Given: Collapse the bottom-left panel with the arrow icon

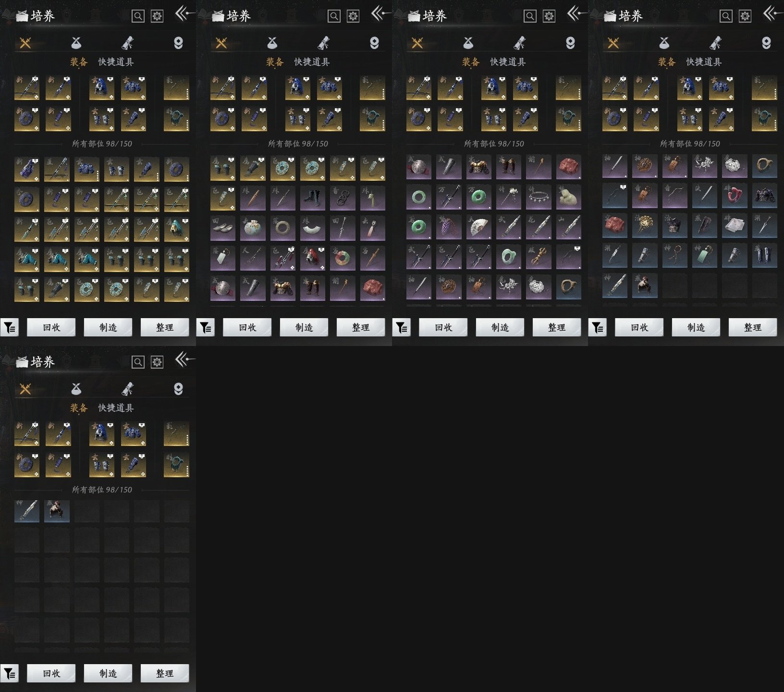Looking at the screenshot, I should point(184,359).
